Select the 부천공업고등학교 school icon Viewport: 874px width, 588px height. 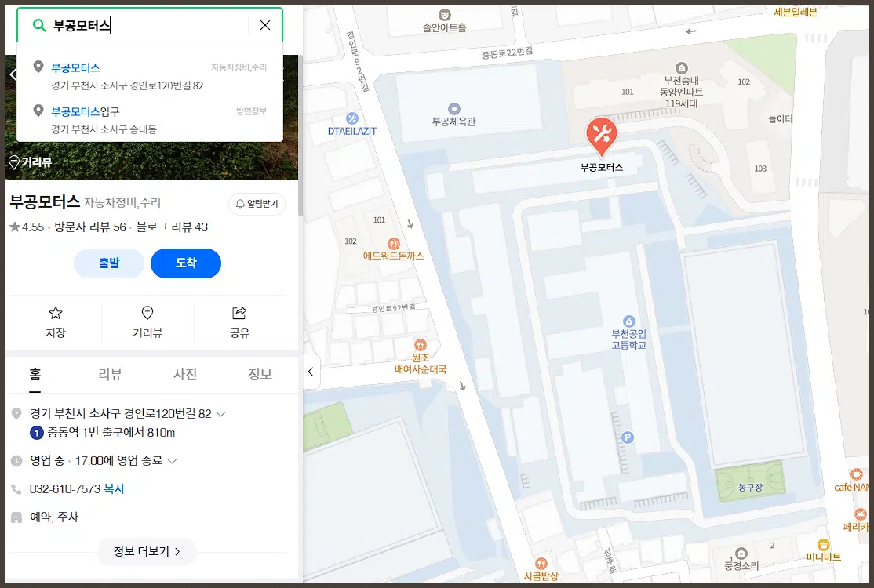pyautogui.click(x=631, y=319)
